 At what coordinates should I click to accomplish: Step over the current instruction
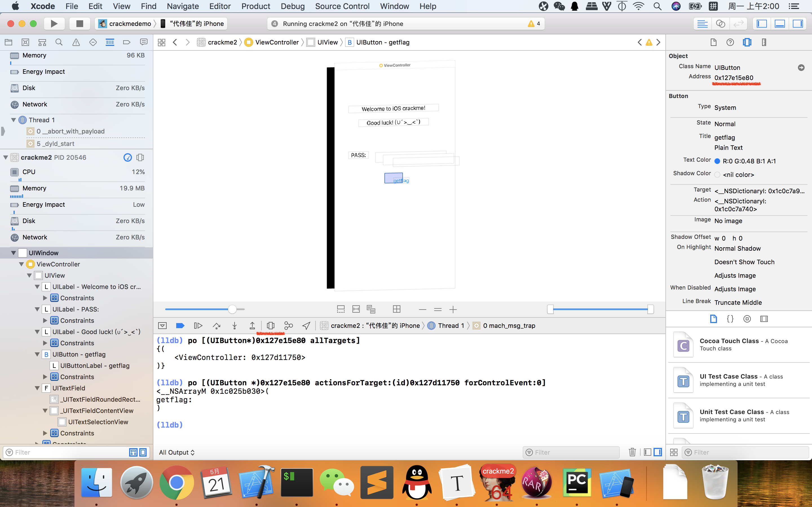coord(217,325)
